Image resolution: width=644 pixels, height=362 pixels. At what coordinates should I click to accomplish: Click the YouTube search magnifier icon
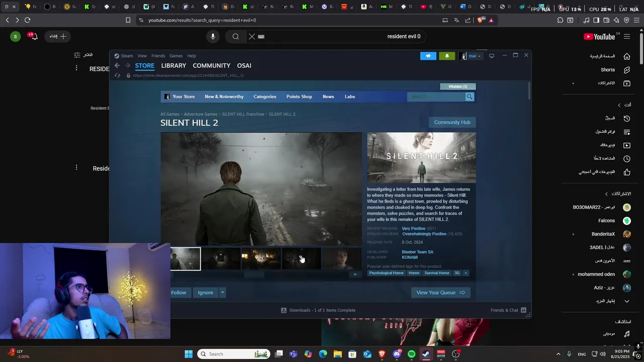[x=235, y=36]
